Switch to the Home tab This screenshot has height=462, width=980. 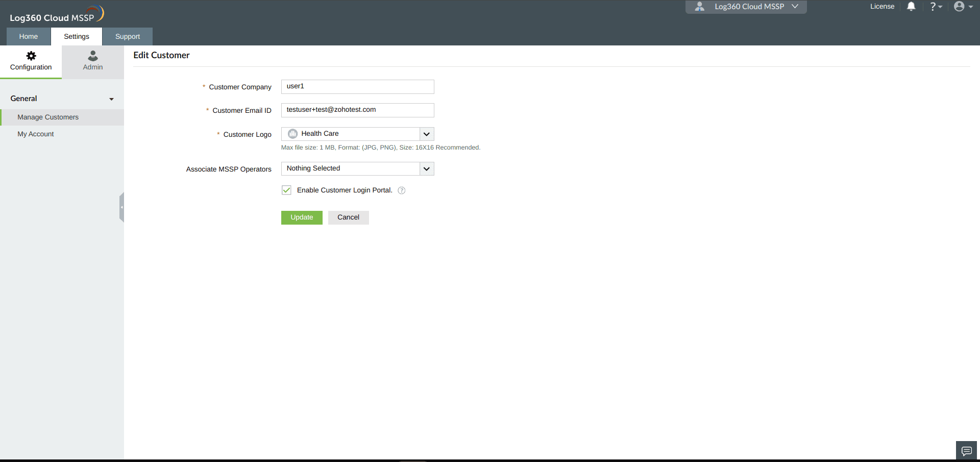coord(28,36)
